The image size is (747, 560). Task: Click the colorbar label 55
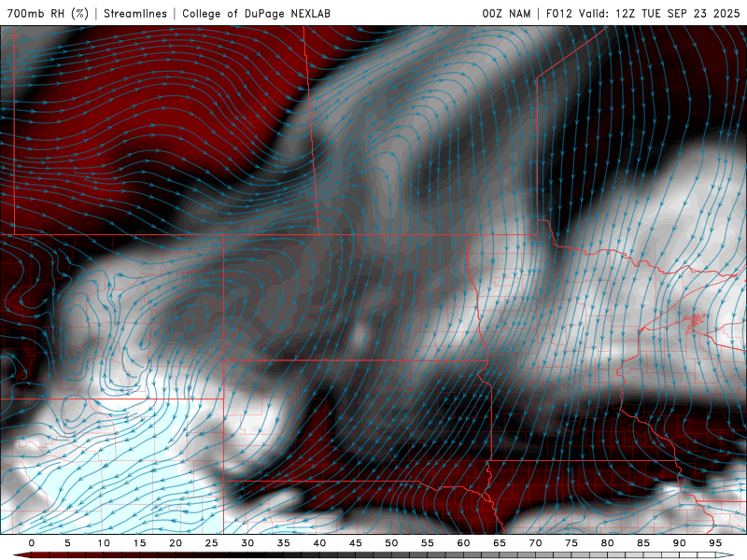click(428, 543)
